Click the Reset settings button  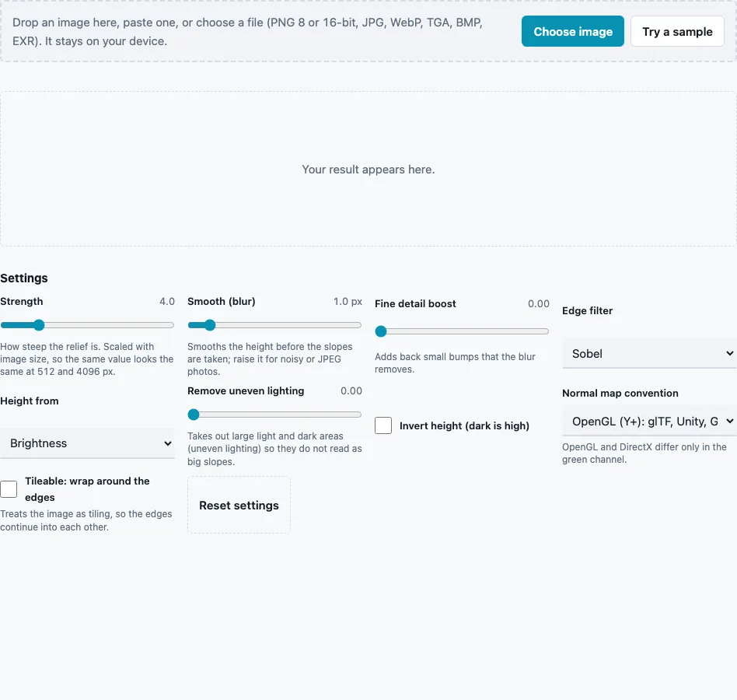pos(239,505)
